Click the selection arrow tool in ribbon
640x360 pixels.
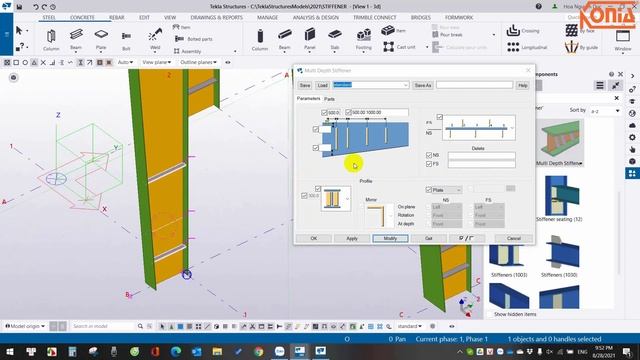coord(19,31)
